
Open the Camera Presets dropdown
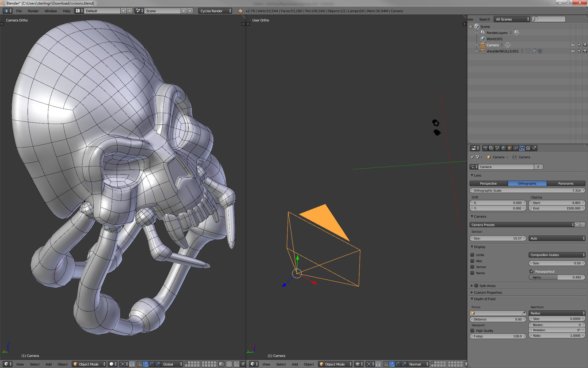click(x=522, y=225)
